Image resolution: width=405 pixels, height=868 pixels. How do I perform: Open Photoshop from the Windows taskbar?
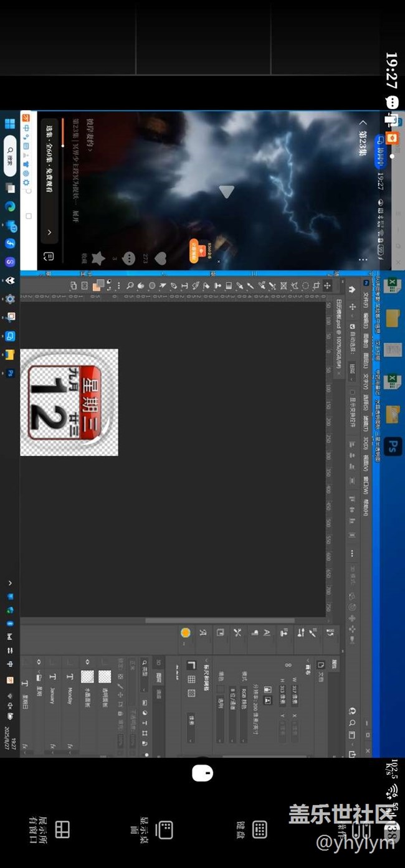10,373
